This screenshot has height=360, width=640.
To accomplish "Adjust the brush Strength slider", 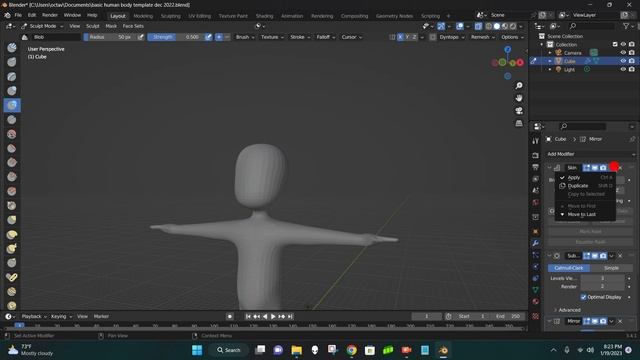I will click(x=176, y=37).
